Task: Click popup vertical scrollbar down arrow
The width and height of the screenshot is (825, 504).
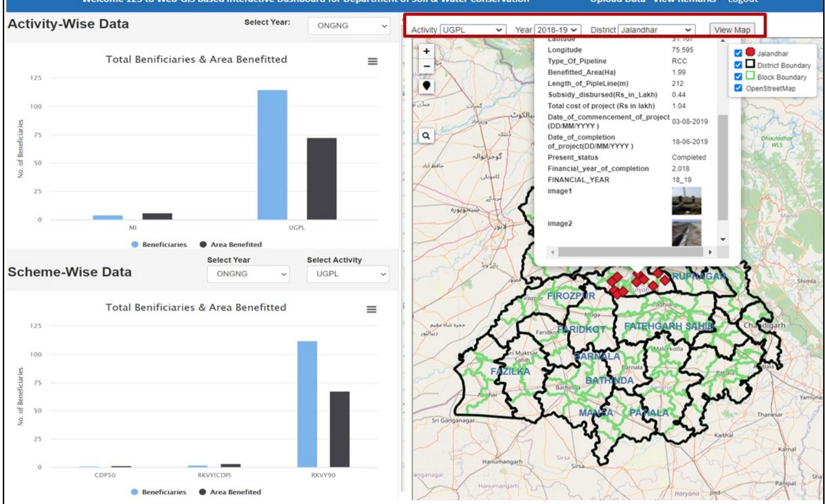Action: tap(723, 239)
